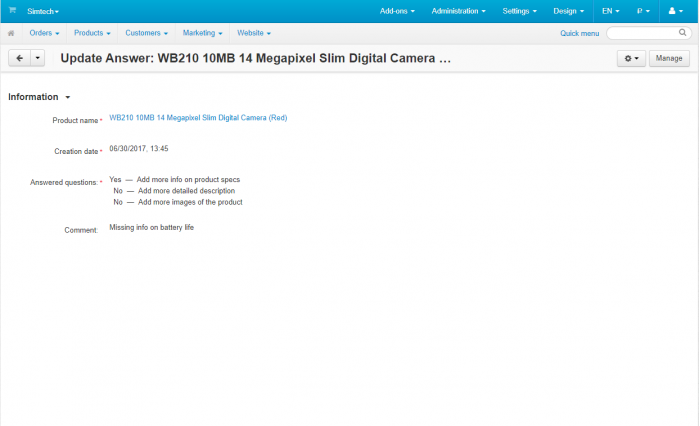Open the currency selector dropdown
The height and width of the screenshot is (426, 700).
point(643,11)
